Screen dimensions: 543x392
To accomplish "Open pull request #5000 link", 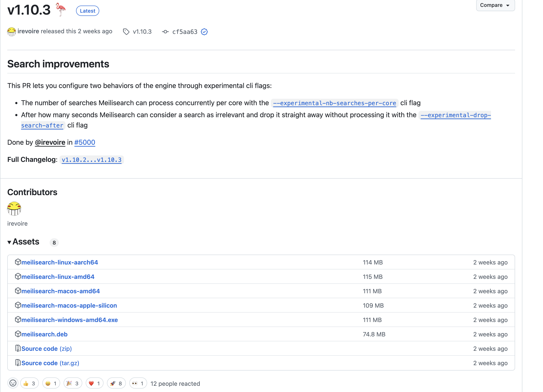I will pyautogui.click(x=84, y=142).
